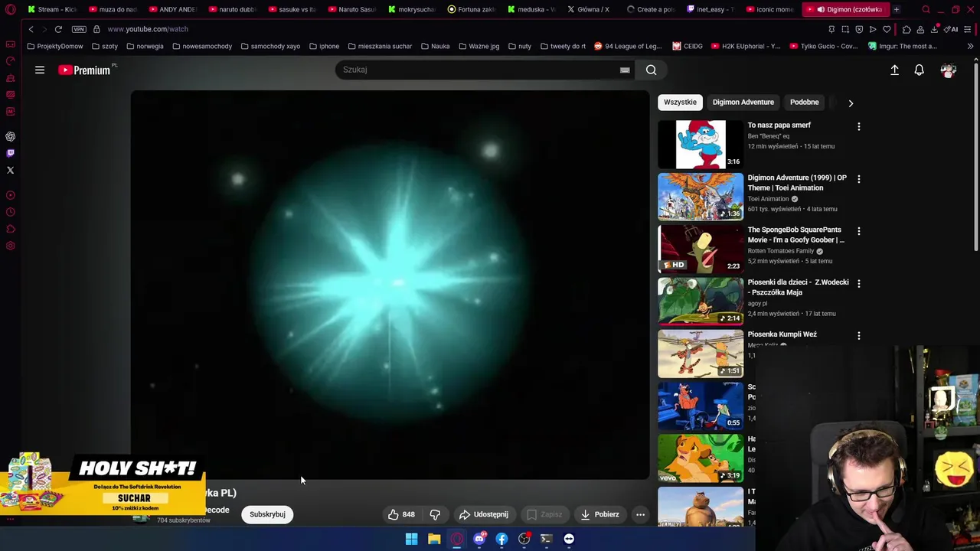Open settings gear in Opera sidebar
Screen dimensions: 980x551
[11, 246]
